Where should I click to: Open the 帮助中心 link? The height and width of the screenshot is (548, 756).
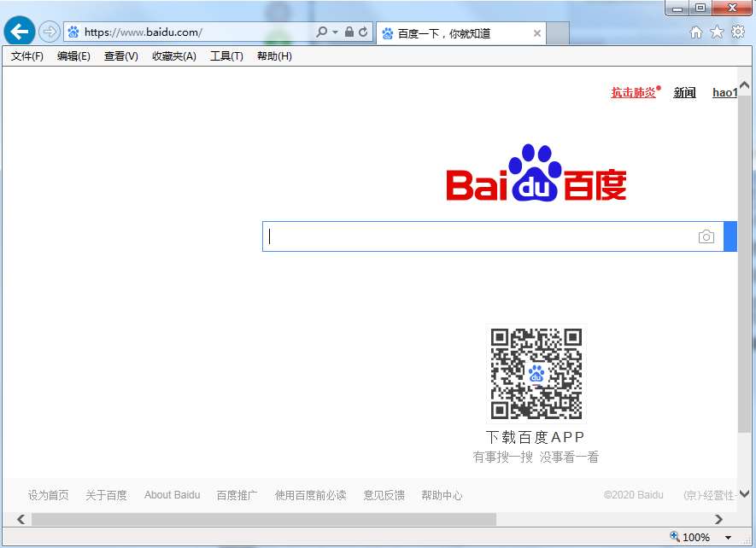442,495
